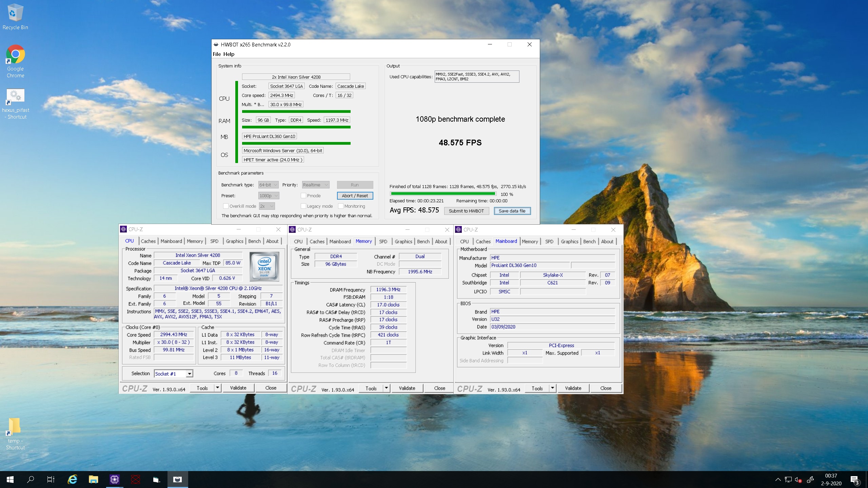Switch to Caches tab in CPU window
Image resolution: width=868 pixels, height=488 pixels.
point(148,241)
